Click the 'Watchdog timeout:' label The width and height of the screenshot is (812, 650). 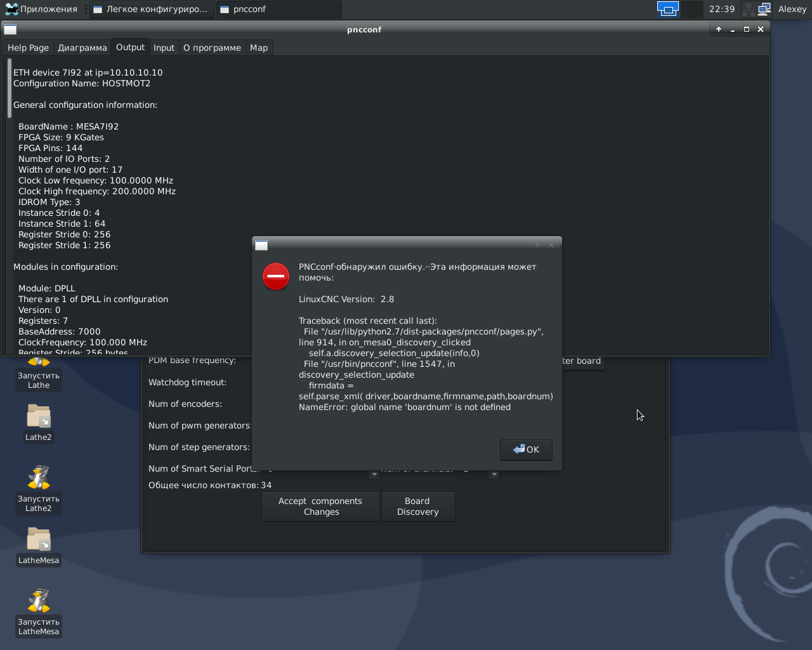(187, 382)
